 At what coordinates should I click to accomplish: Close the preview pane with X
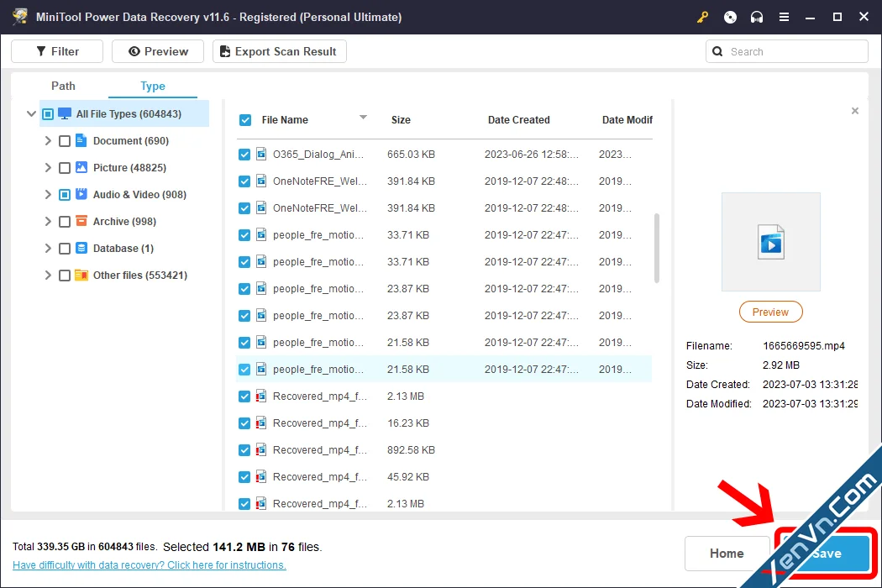coord(855,111)
